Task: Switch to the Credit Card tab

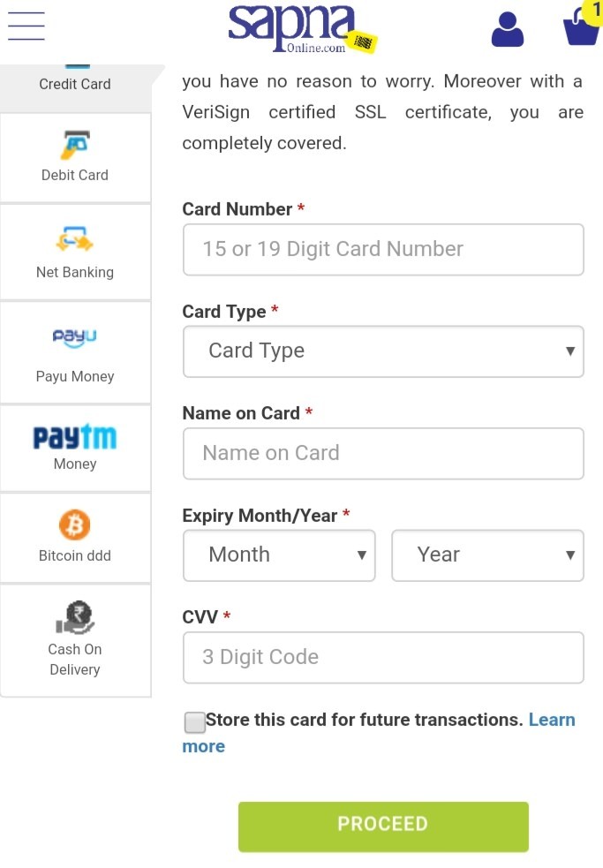Action: tap(75, 84)
